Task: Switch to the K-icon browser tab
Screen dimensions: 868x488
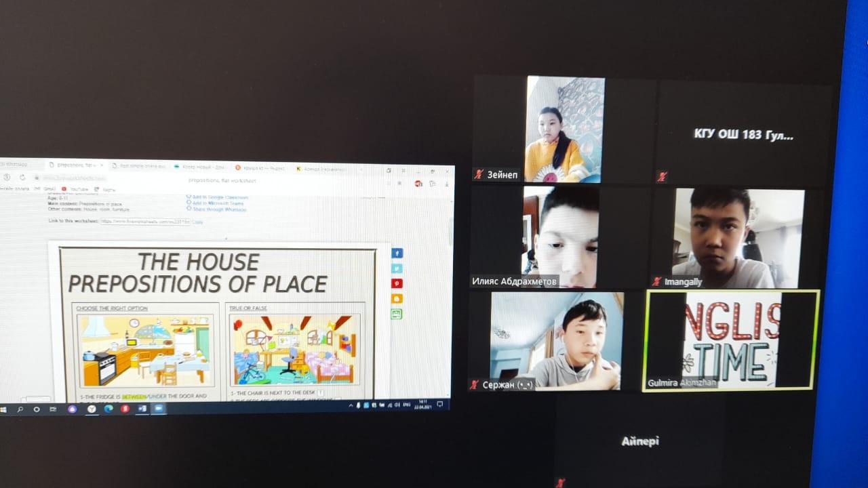Action: pyautogui.click(x=321, y=169)
